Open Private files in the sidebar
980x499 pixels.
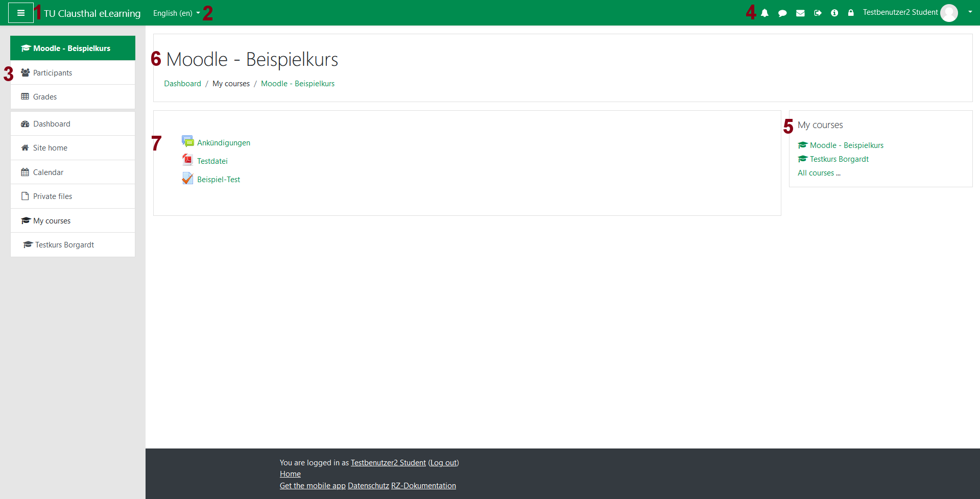tap(53, 196)
